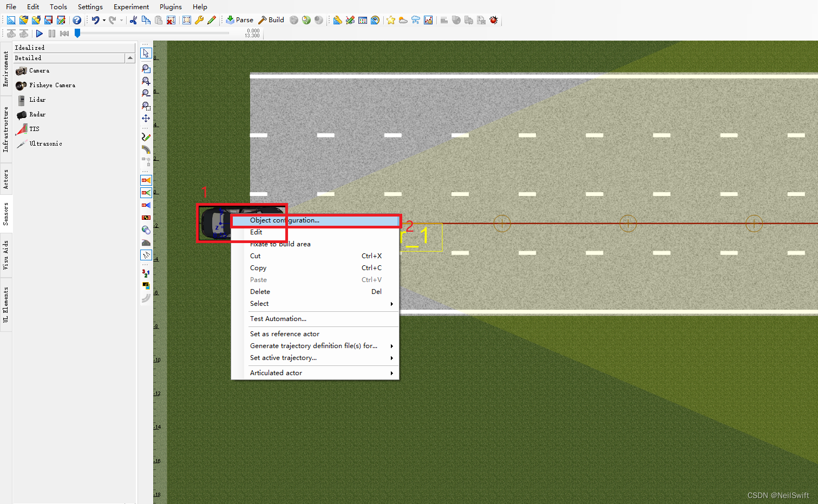Open the Help menu
Viewport: 818px width, 504px height.
click(x=200, y=7)
